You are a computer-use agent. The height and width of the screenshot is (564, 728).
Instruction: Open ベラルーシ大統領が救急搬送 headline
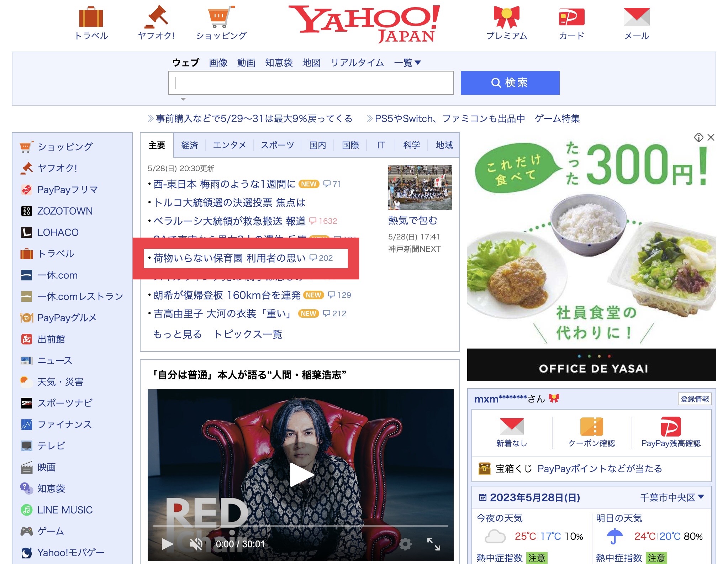click(x=229, y=221)
